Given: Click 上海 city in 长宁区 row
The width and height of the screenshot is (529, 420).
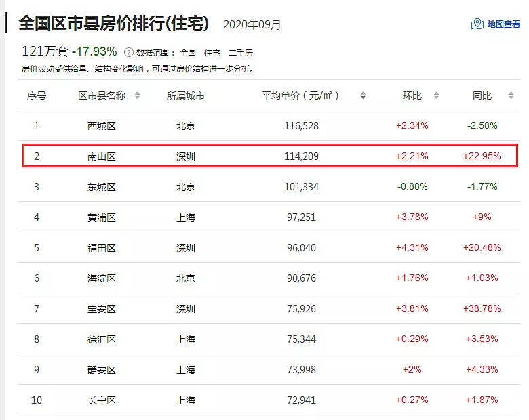Looking at the screenshot, I should pos(186,400).
